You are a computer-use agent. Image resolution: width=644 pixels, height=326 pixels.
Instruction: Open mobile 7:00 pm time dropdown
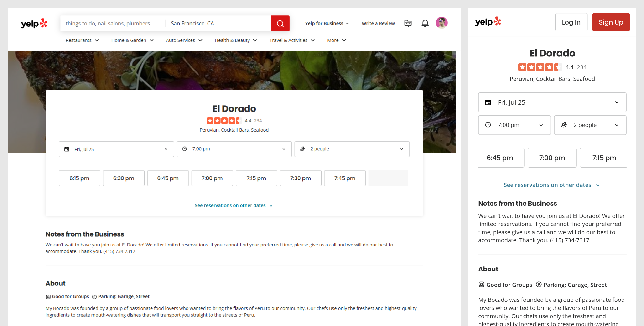point(514,125)
